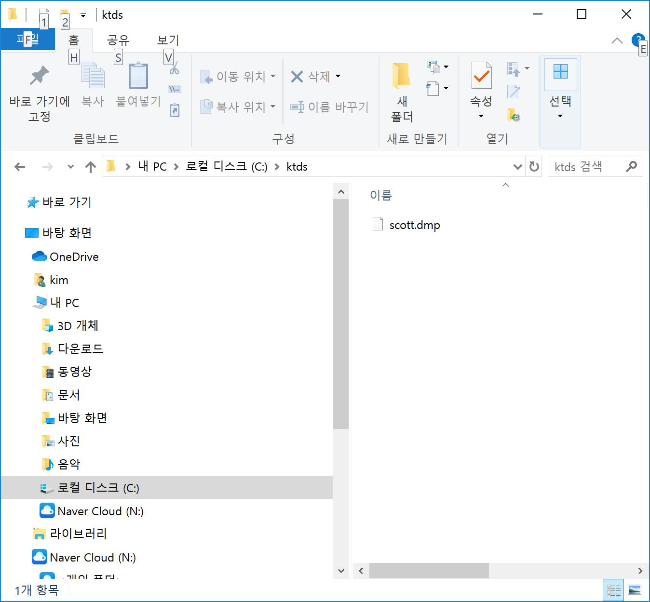The image size is (650, 602).
Task: Pin to Quick access (바로 가기에 고정)
Action: pyautogui.click(x=39, y=93)
